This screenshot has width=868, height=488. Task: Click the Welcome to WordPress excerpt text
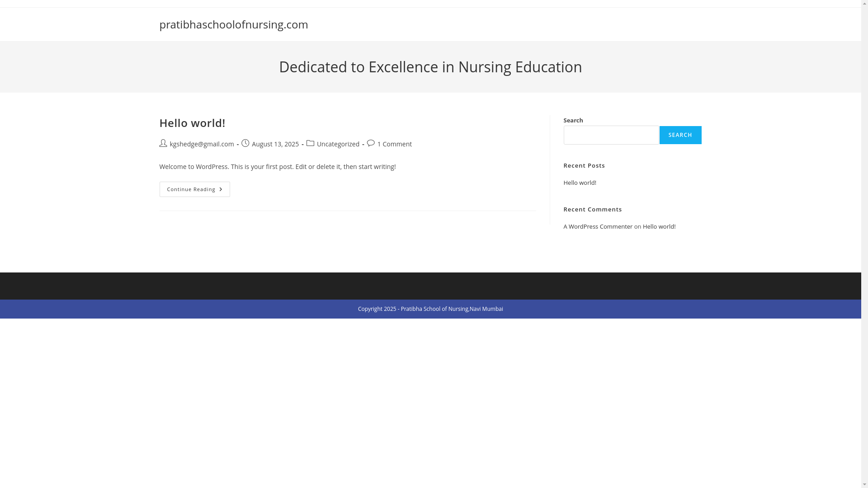278,167
